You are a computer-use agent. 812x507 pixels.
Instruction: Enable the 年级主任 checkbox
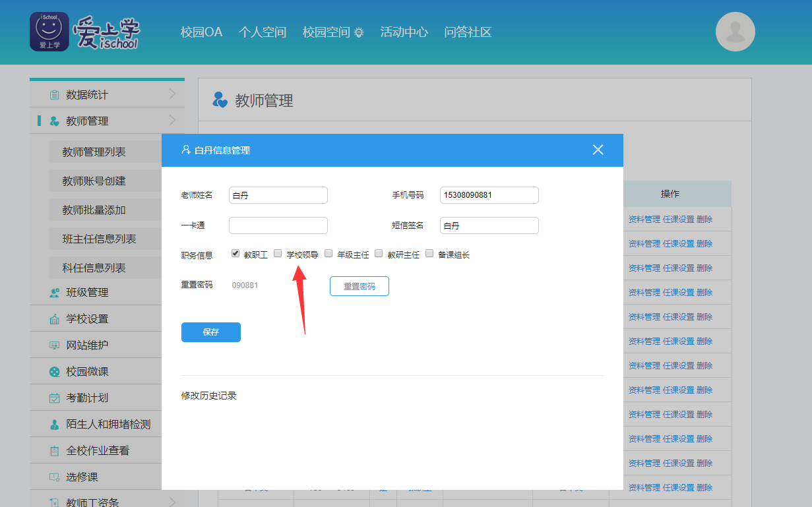328,253
